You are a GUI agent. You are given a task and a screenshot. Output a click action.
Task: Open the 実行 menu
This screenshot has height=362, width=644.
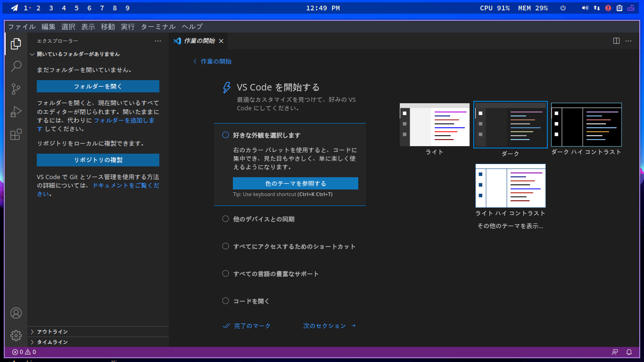(128, 27)
